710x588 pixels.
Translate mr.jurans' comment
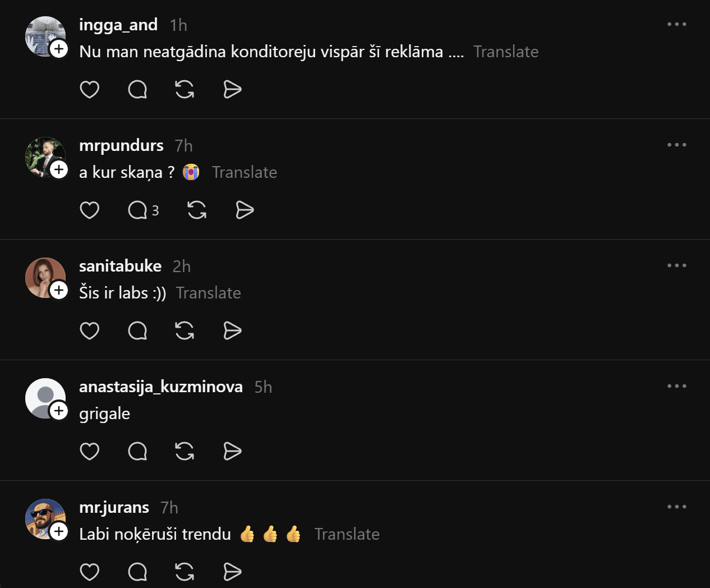tap(347, 534)
